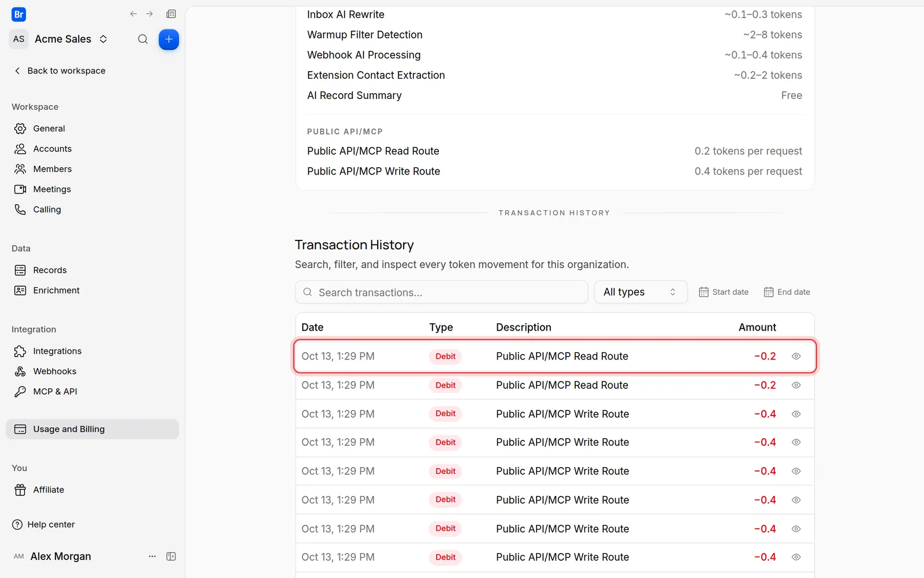Select Usage and Billing in sidebar
The width and height of the screenshot is (924, 578).
coord(92,429)
